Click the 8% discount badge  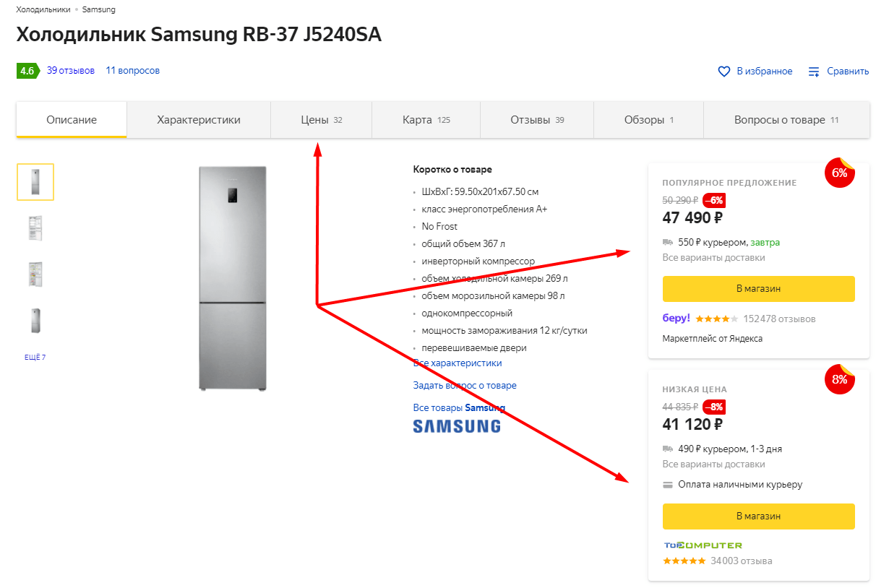click(839, 379)
